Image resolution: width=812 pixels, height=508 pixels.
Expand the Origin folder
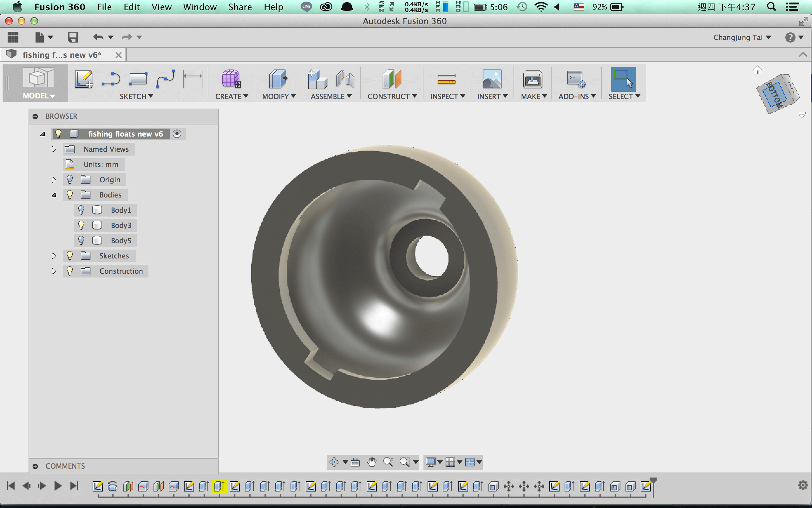(x=54, y=180)
